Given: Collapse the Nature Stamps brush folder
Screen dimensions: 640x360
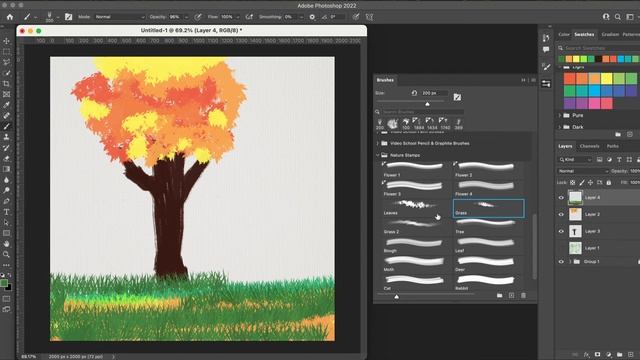Looking at the screenshot, I should (378, 155).
